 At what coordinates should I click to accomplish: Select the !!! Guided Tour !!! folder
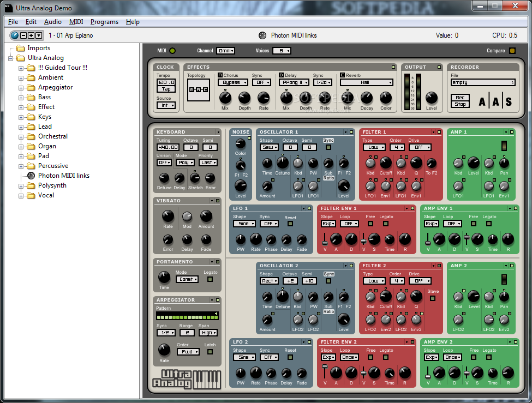62,68
